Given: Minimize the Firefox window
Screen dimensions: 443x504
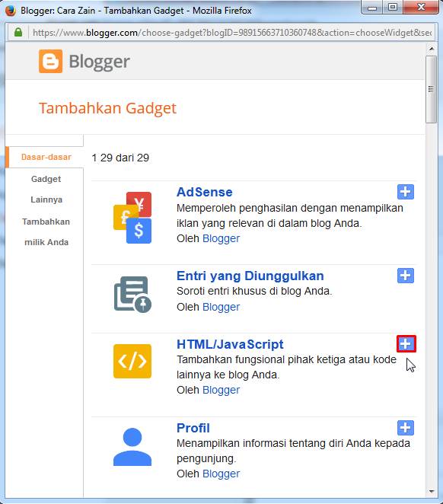Looking at the screenshot, I should point(372,7).
